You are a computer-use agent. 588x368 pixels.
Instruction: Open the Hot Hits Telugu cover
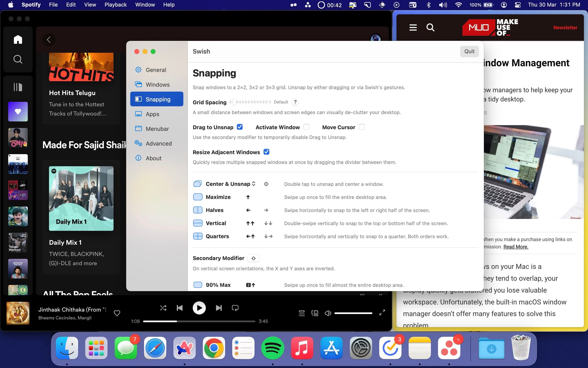pyautogui.click(x=81, y=67)
